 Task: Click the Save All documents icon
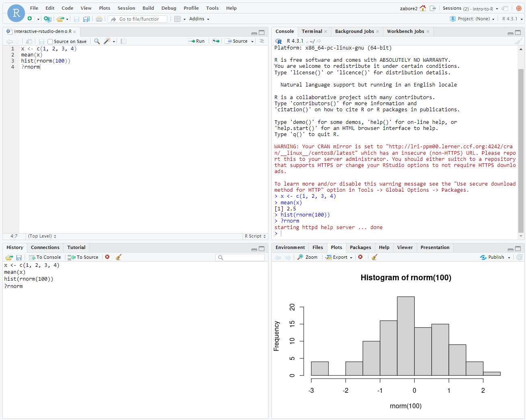87,19
